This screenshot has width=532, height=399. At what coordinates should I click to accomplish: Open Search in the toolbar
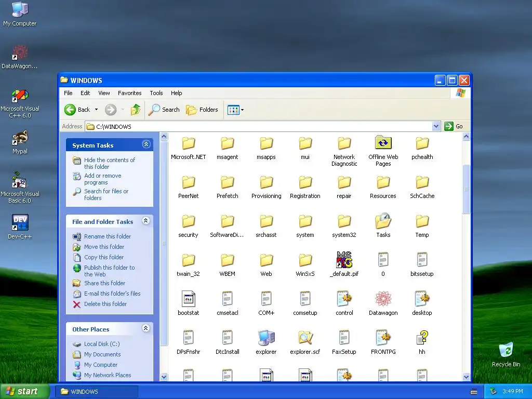coord(164,110)
